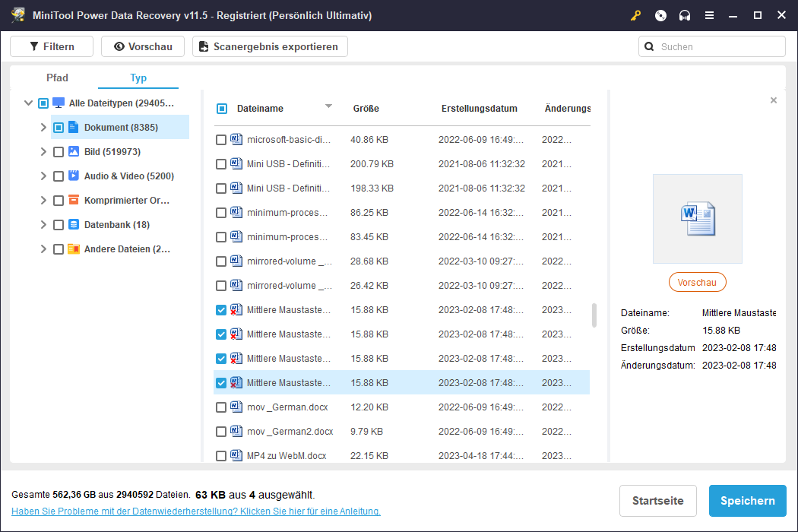Check the MP4 zu WebM.docx checkbox

(x=221, y=456)
